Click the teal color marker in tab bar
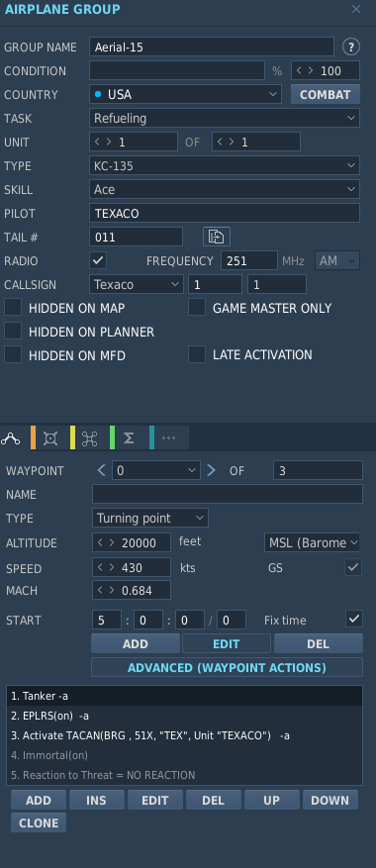 (x=151, y=437)
